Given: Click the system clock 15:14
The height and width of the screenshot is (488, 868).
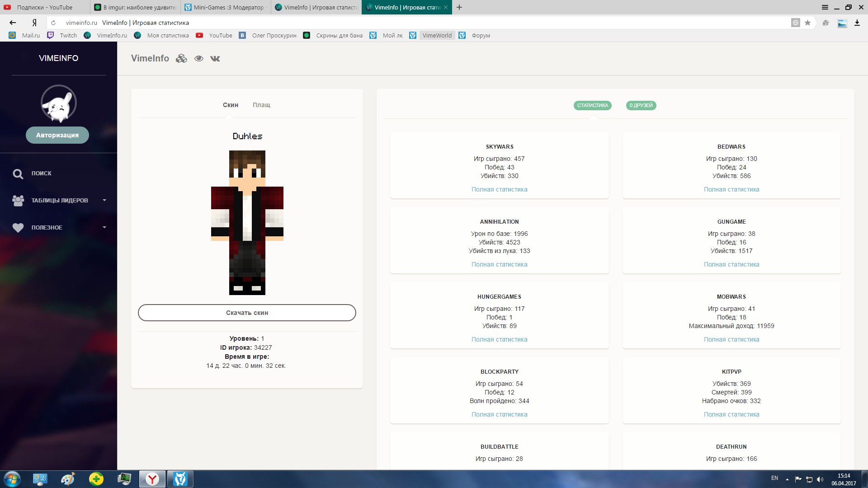Looking at the screenshot, I should (844, 476).
